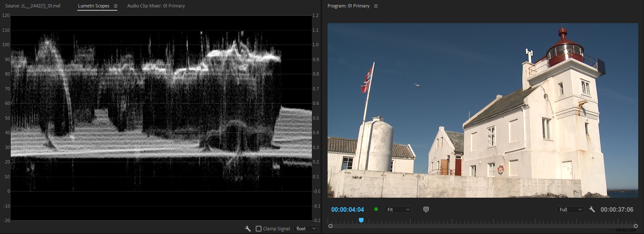Switch to the Source JL__2442(1)_01.mxf tab
This screenshot has width=644, height=234.
tap(33, 6)
